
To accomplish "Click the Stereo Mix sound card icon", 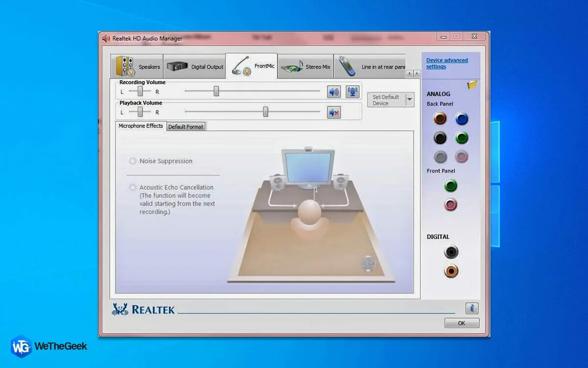I will pos(293,67).
